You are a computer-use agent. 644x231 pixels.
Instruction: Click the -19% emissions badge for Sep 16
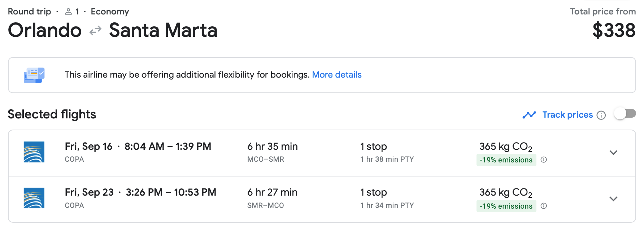pyautogui.click(x=506, y=160)
